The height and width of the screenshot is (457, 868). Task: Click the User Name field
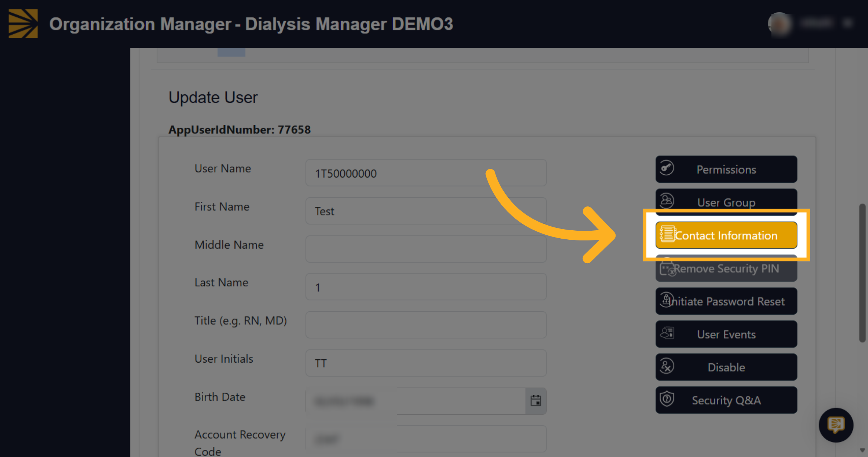(426, 173)
